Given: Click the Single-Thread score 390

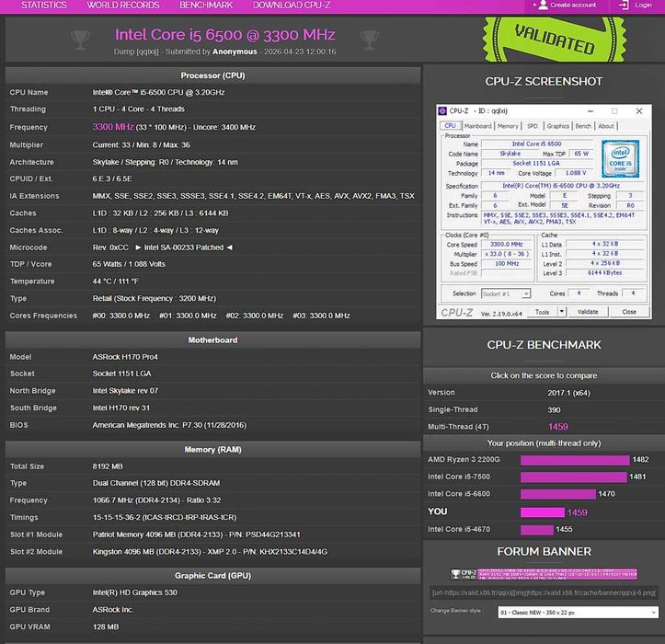Looking at the screenshot, I should 554,409.
